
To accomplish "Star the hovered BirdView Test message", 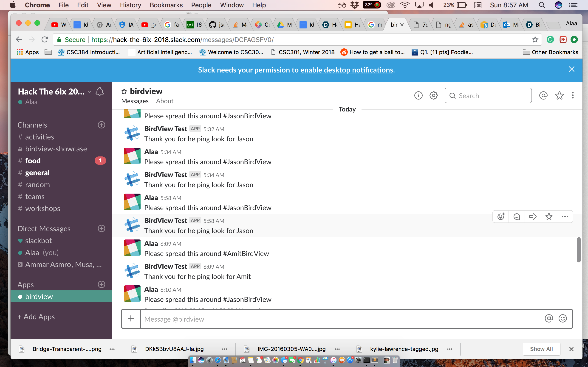I will point(549,217).
